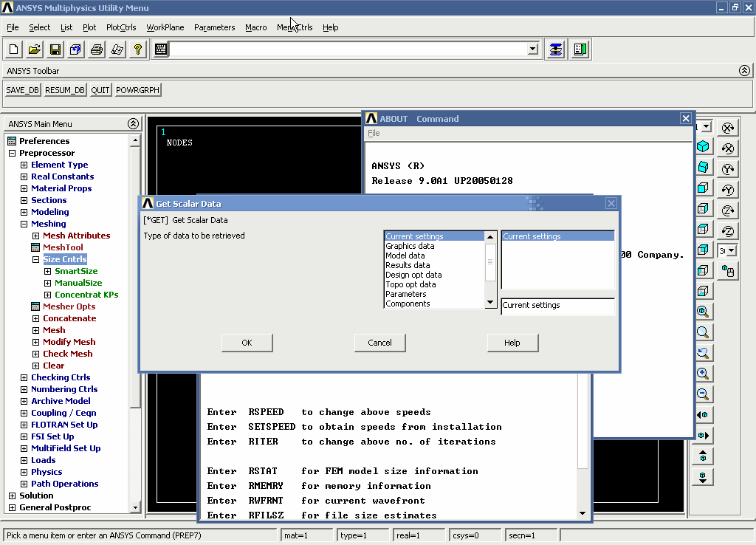Image resolution: width=756 pixels, height=545 pixels.
Task: Pan model down arrow icon
Action: [703, 476]
